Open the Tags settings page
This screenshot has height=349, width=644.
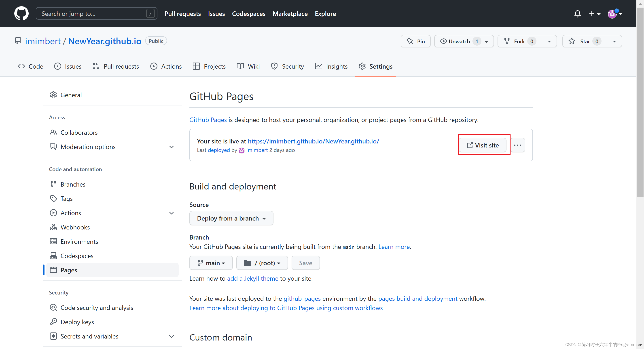tap(66, 199)
